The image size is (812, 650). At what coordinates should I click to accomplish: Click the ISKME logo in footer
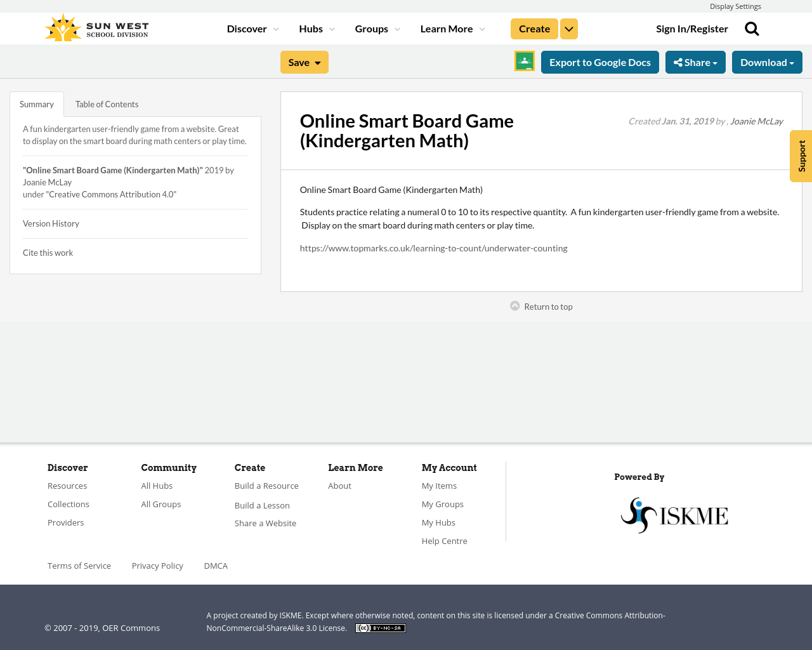pos(674,515)
